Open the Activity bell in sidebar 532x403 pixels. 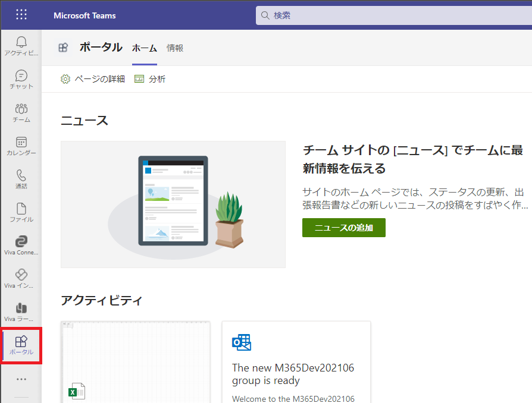pos(21,46)
